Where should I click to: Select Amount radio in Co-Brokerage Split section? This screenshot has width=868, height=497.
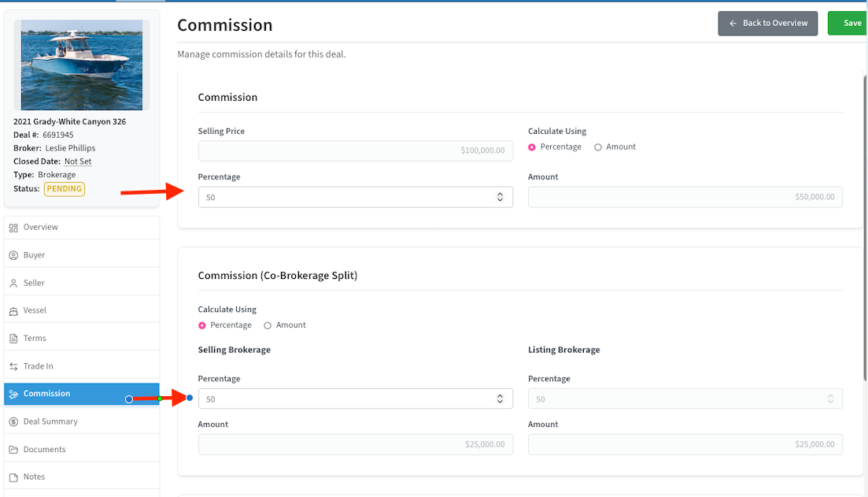pos(268,325)
